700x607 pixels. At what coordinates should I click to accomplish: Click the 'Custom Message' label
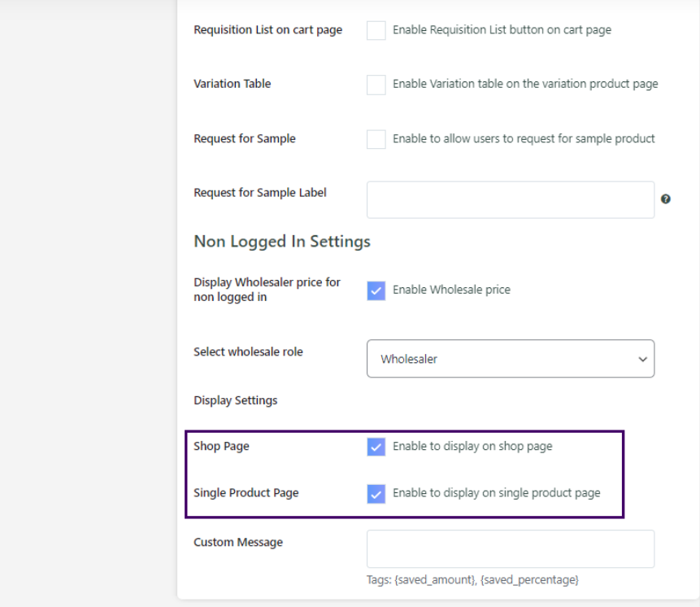tap(238, 542)
